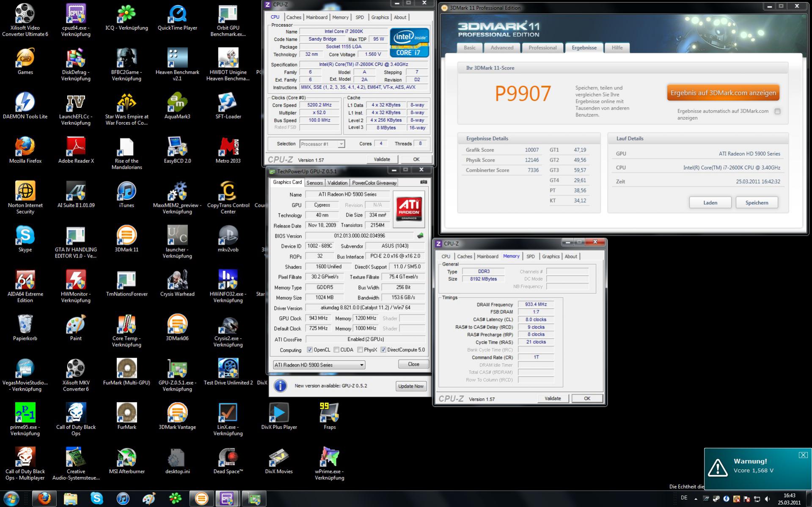812x507 pixels.
Task: Toggle the DirectCompute 5.0 checkbox
Action: tap(383, 350)
